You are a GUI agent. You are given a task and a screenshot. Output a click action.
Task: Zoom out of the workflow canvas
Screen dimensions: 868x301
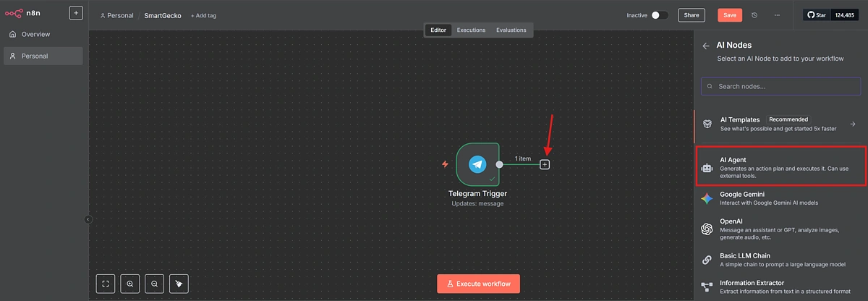155,284
